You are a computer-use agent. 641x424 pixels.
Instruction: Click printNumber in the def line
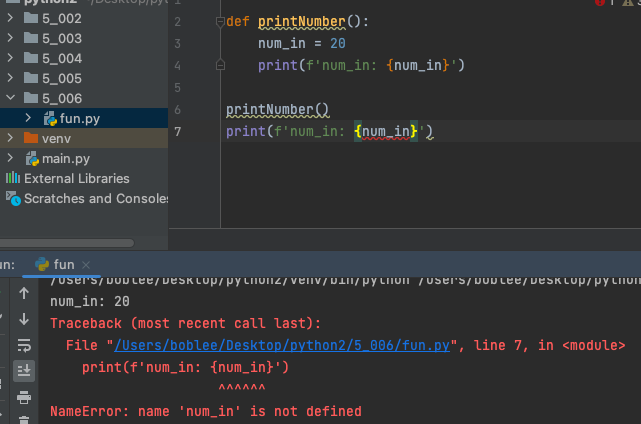click(x=302, y=22)
